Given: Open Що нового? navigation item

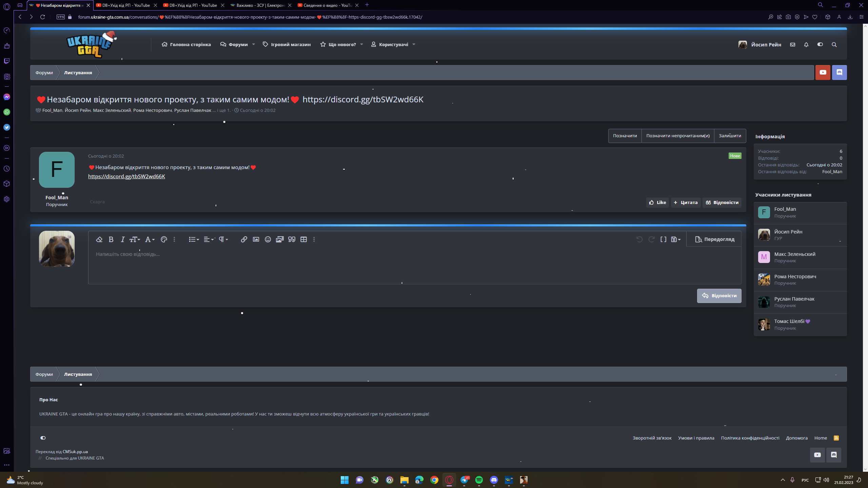Looking at the screenshot, I should coord(338,44).
